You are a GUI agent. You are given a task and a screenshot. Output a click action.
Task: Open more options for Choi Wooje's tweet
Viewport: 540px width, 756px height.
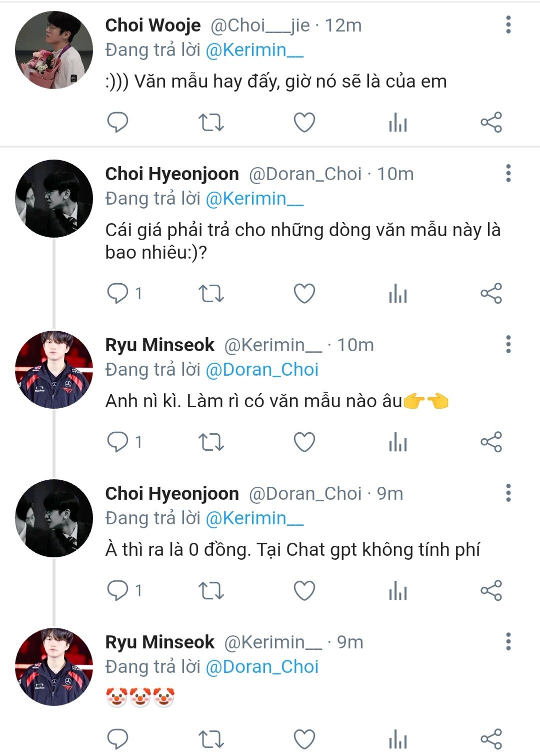pyautogui.click(x=508, y=25)
